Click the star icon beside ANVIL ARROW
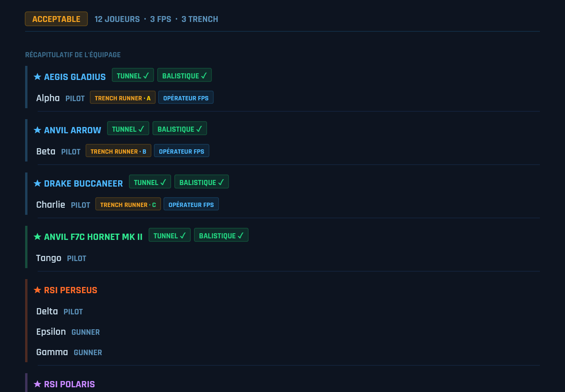565x392 pixels. 37,130
